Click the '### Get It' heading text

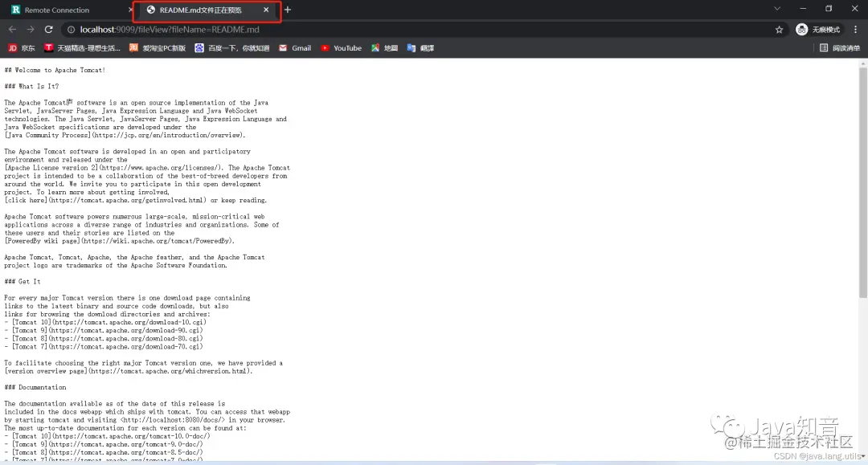23,281
